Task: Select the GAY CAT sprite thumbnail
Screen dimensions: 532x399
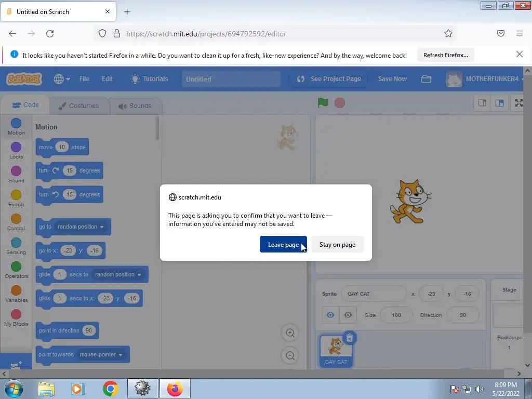Action: tap(336, 351)
